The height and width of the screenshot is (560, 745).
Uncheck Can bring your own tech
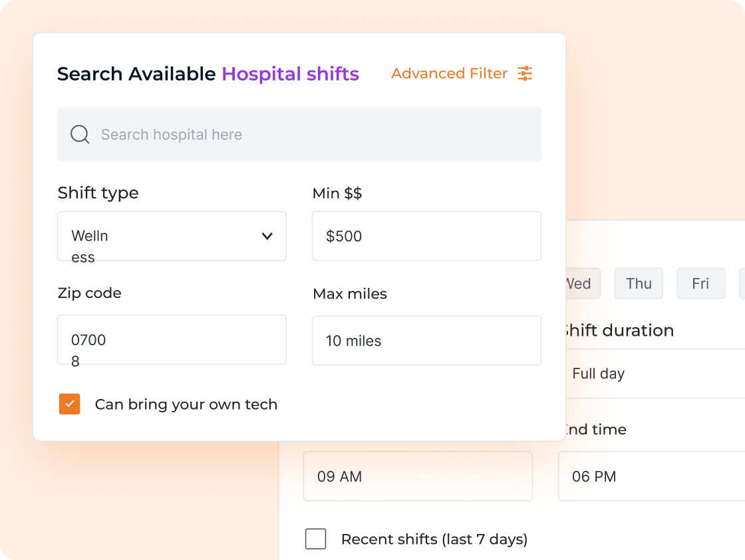coord(70,404)
